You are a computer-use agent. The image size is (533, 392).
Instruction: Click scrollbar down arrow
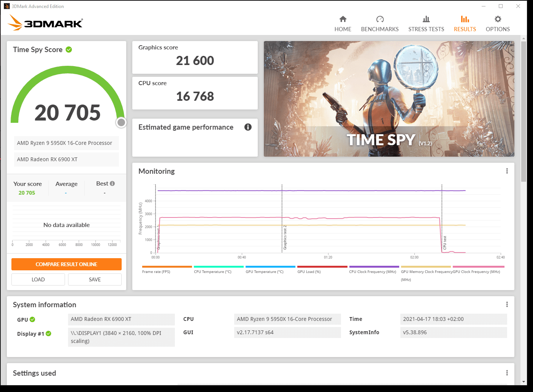coord(524,382)
